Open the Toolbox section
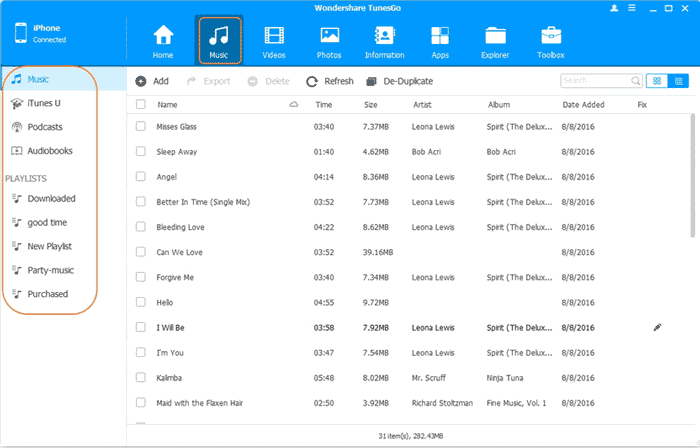700x448 pixels. pos(550,41)
